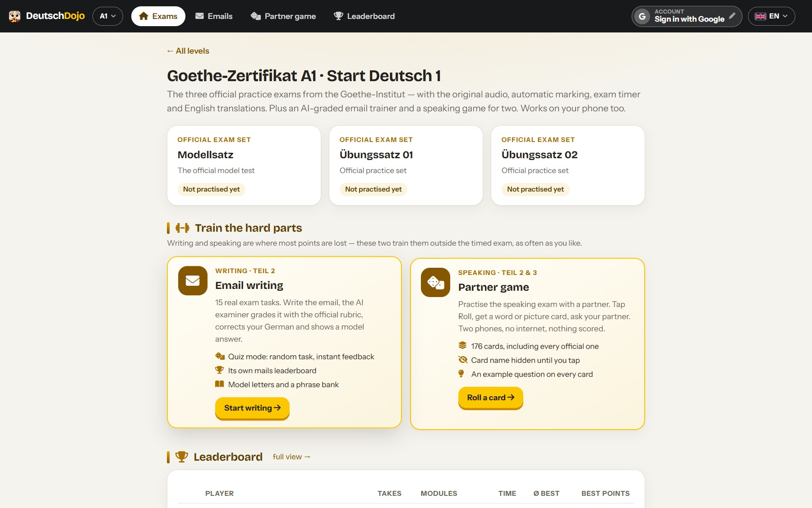Click the Quiz mode dice icon

(x=220, y=356)
